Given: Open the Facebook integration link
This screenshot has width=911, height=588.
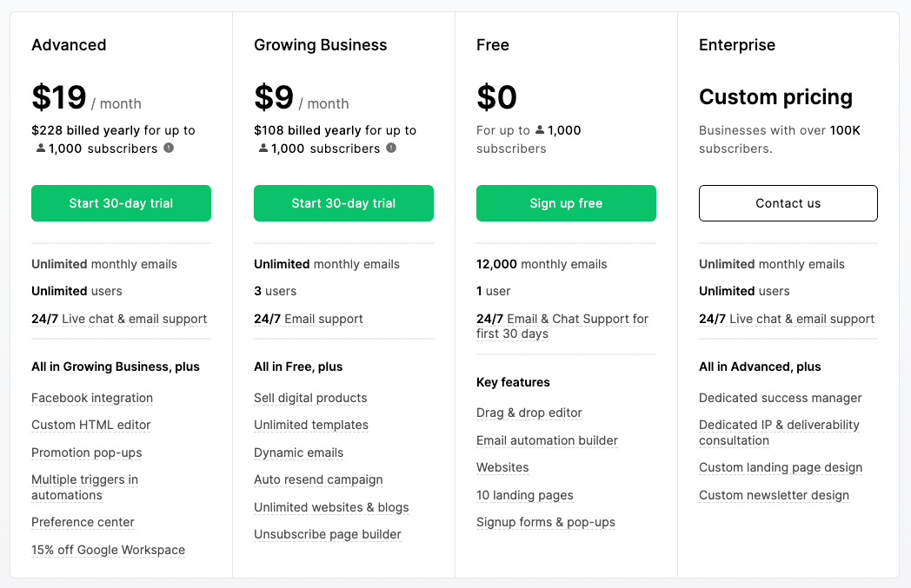Looking at the screenshot, I should pyautogui.click(x=91, y=398).
